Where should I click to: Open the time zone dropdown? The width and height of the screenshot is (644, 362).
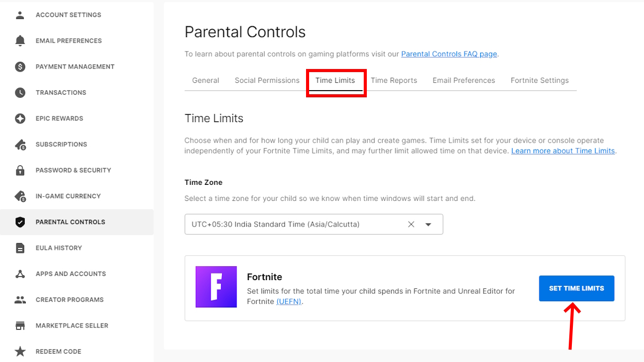tap(428, 224)
